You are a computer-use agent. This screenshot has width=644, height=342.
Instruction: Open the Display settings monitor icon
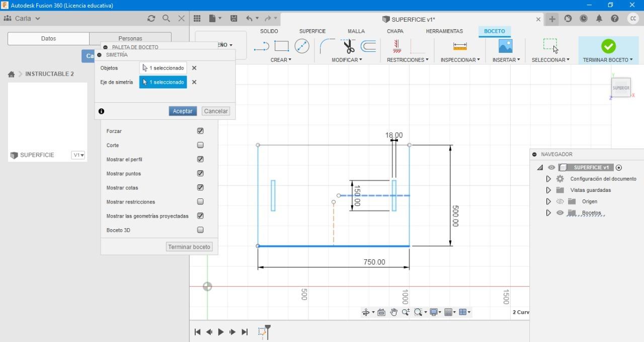pyautogui.click(x=434, y=312)
